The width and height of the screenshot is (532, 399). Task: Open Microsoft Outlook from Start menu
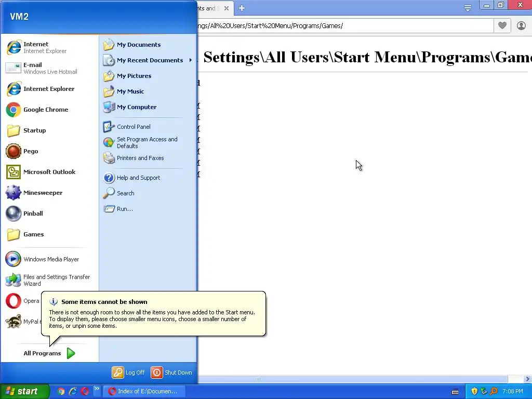[49, 172]
